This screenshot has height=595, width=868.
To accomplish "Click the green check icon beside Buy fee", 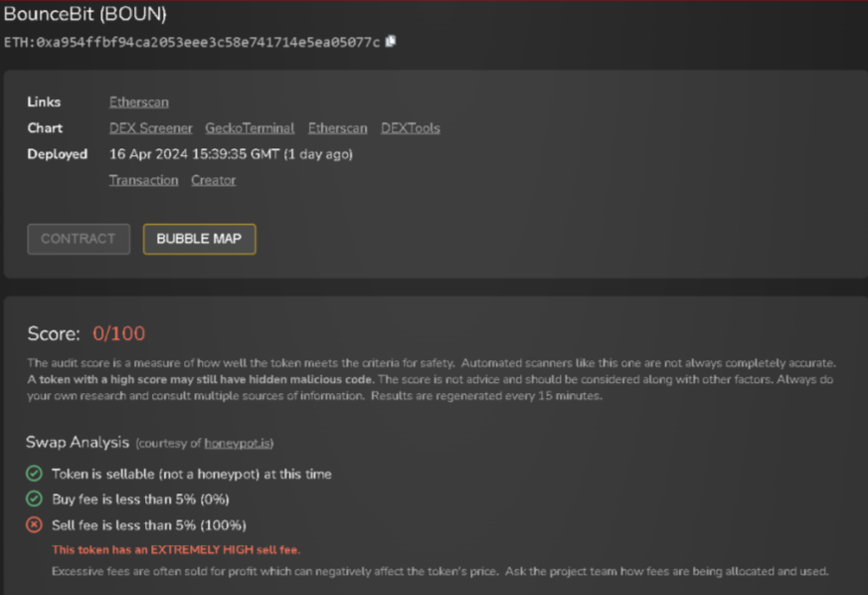I will click(35, 499).
